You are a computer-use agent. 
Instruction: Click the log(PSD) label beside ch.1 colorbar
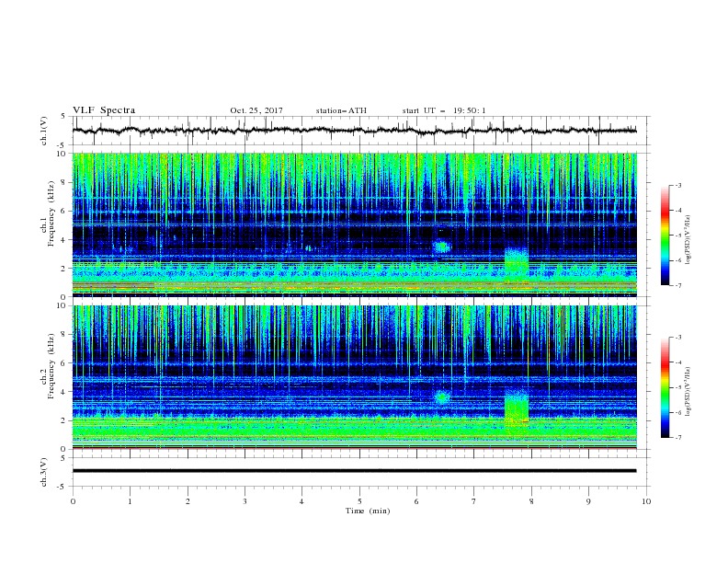688,240
